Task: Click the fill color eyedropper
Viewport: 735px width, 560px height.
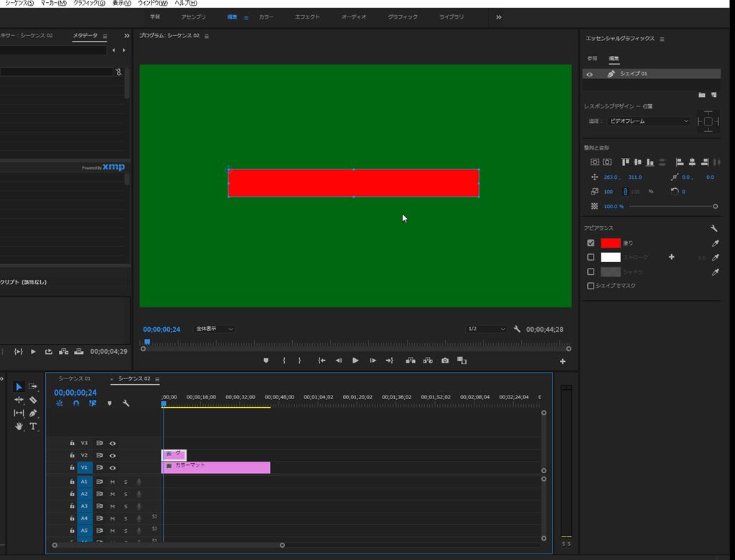Action: click(x=714, y=243)
